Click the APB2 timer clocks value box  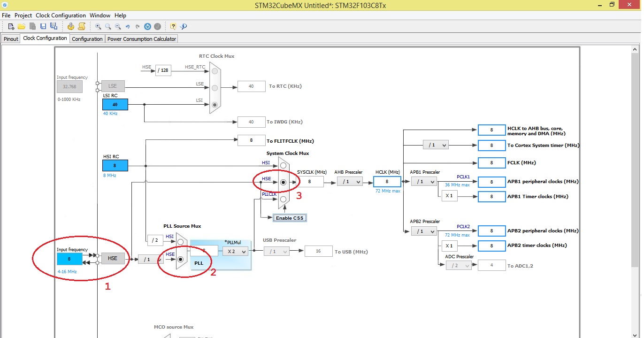pyautogui.click(x=491, y=246)
